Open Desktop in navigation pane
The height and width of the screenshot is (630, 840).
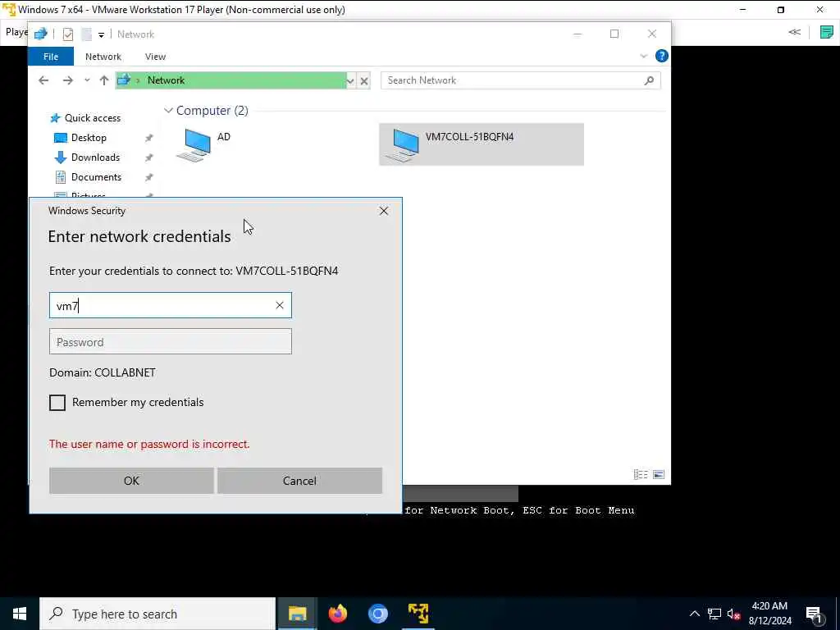[x=89, y=138]
